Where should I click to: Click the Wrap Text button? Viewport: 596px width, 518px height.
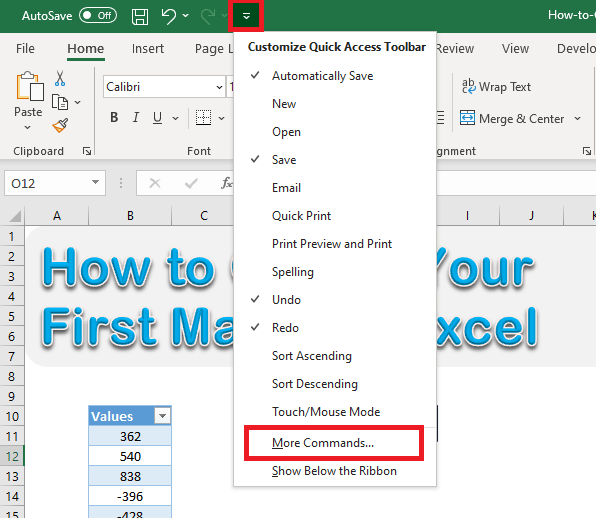[496, 87]
